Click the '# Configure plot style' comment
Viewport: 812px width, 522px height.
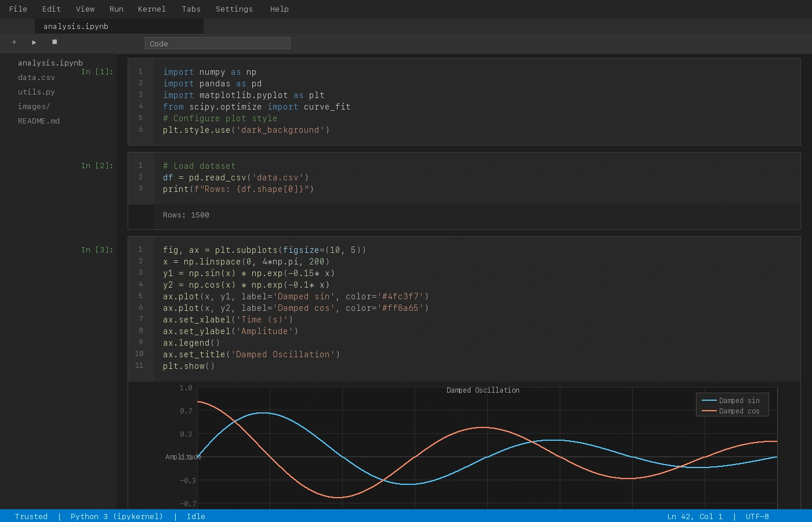tap(220, 118)
